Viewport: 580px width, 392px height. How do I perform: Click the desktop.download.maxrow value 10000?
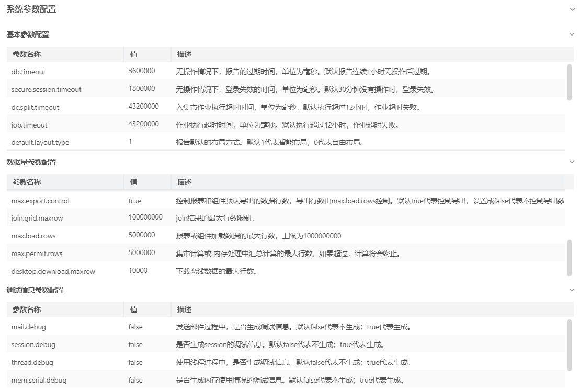138,271
